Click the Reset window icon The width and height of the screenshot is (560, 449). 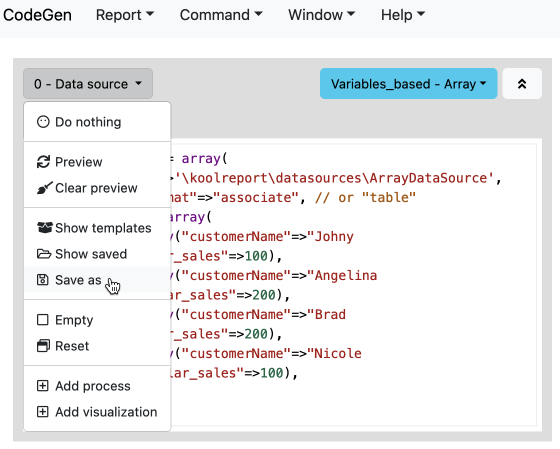[x=43, y=346]
